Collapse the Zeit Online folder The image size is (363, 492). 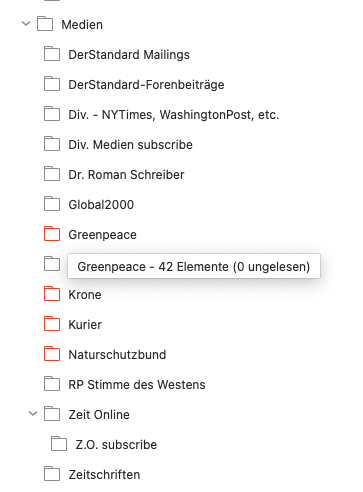33,414
